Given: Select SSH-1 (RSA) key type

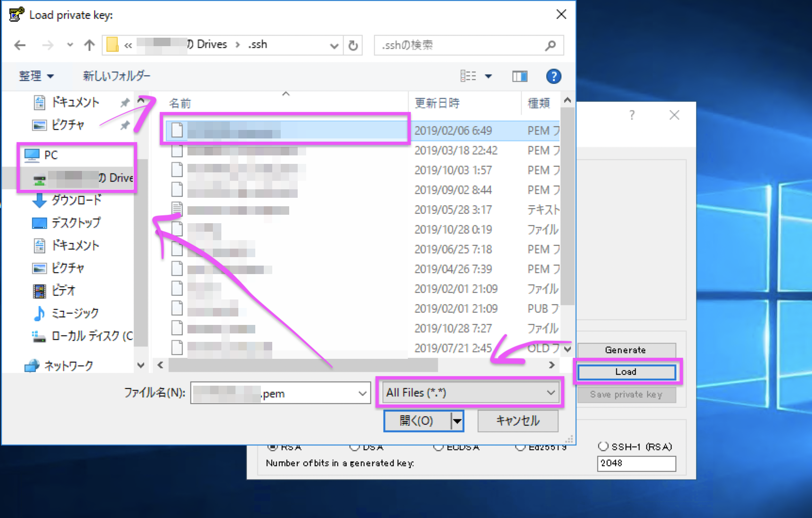Looking at the screenshot, I should click(604, 446).
